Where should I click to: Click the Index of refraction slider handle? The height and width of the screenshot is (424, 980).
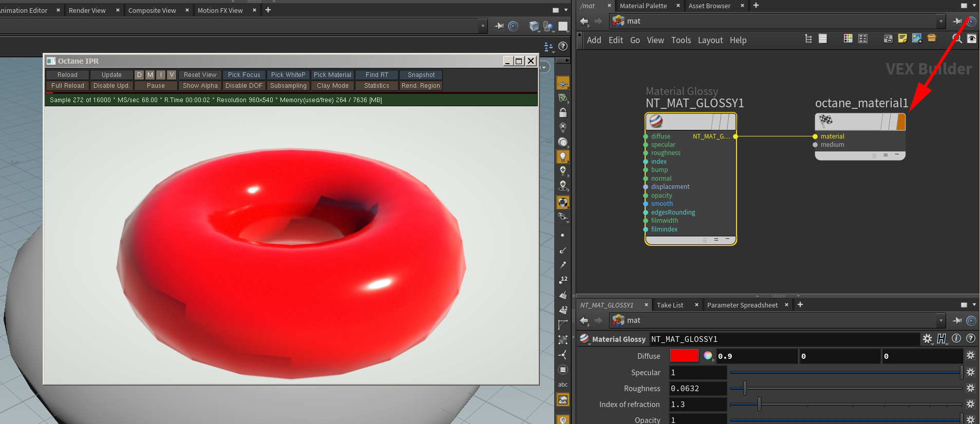click(x=759, y=404)
